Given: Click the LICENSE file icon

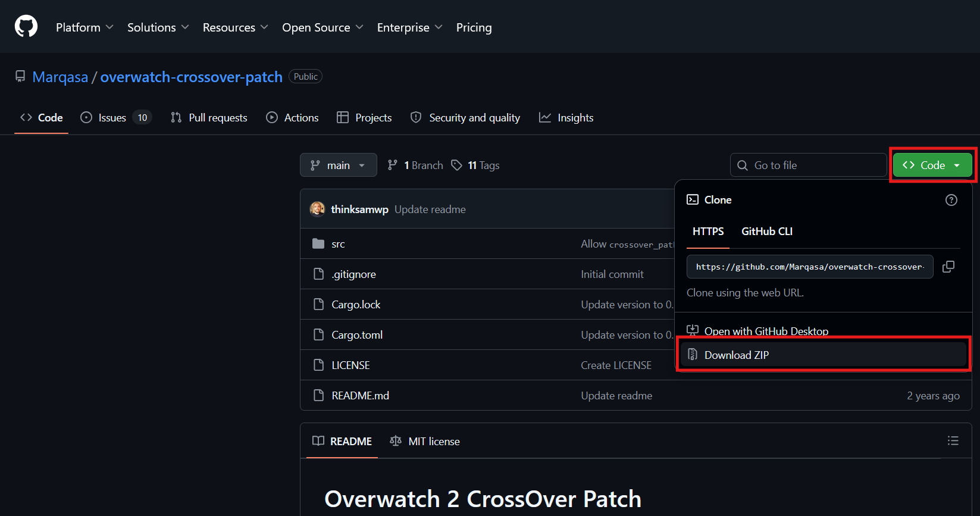Looking at the screenshot, I should tap(318, 365).
